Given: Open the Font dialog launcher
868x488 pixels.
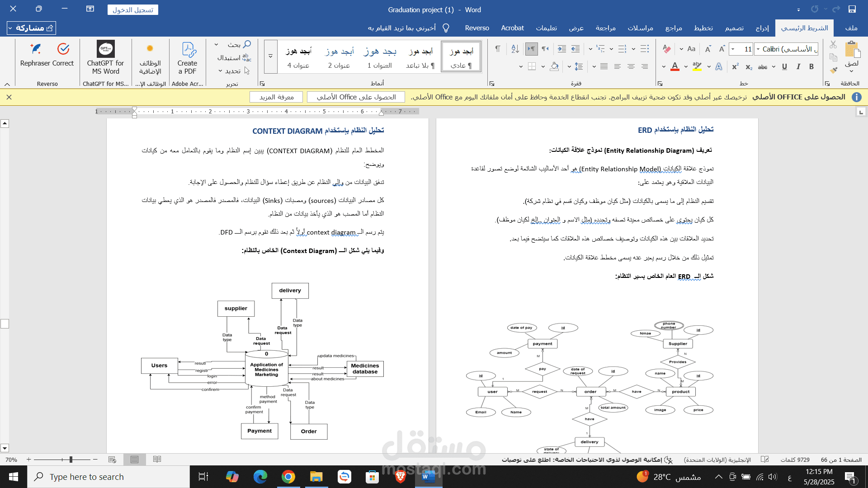Looking at the screenshot, I should (x=660, y=84).
